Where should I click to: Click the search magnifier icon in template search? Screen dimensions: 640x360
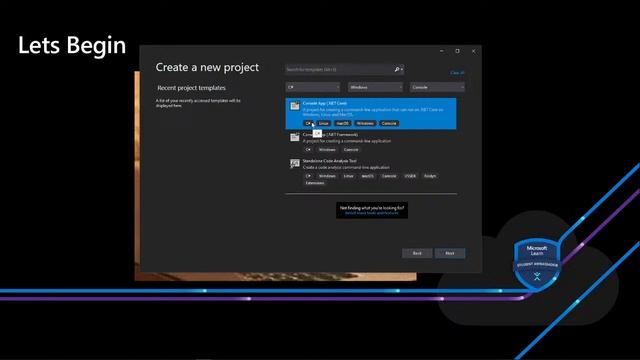pyautogui.click(x=397, y=69)
